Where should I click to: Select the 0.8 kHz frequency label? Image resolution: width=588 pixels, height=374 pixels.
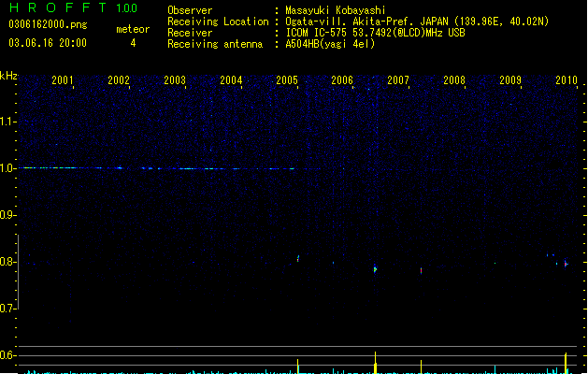coord(7,262)
